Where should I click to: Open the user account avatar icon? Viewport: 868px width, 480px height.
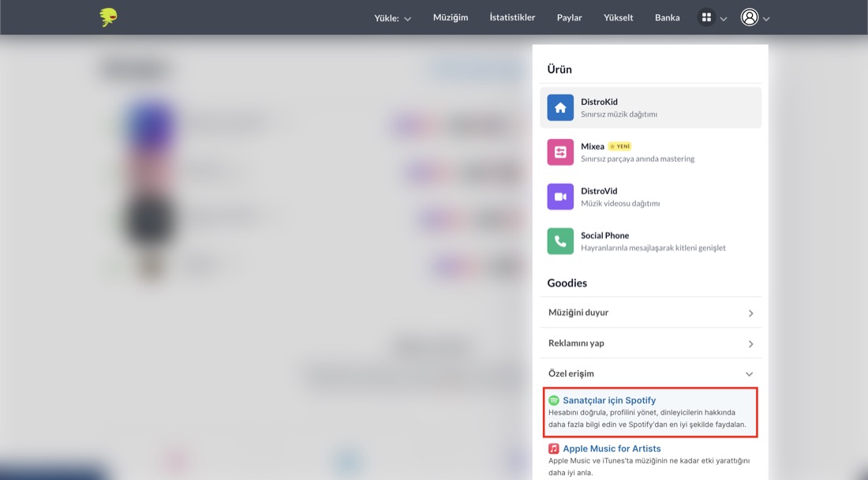pyautogui.click(x=750, y=17)
